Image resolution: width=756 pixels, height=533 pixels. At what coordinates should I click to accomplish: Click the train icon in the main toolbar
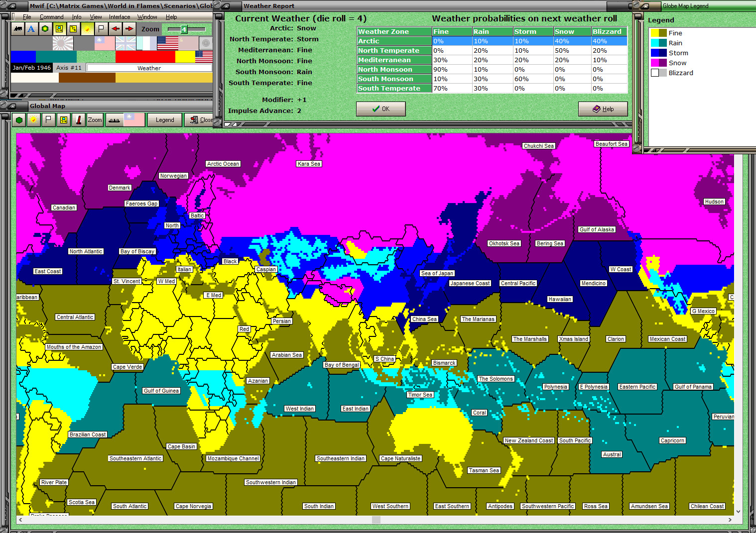click(x=18, y=29)
